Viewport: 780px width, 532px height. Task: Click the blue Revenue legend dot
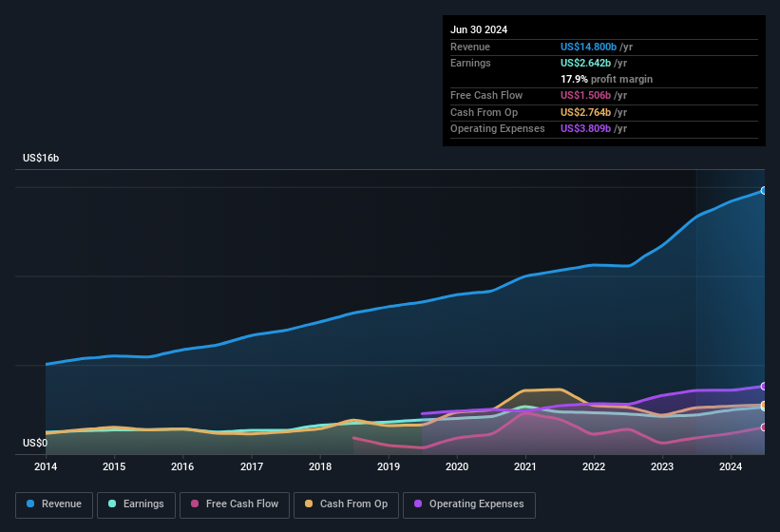coord(31,504)
